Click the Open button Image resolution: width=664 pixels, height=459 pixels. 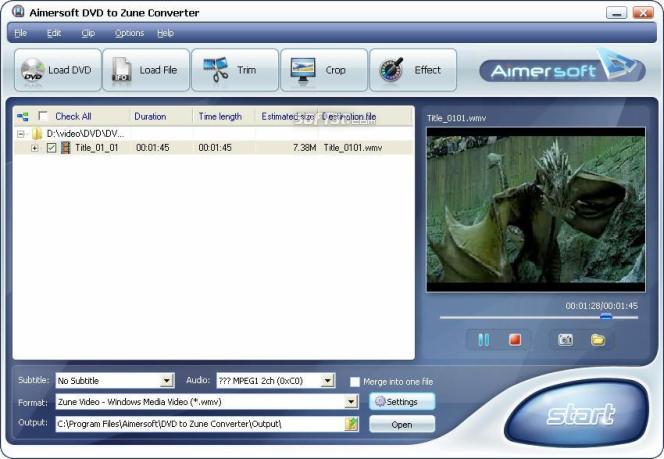[x=402, y=424]
